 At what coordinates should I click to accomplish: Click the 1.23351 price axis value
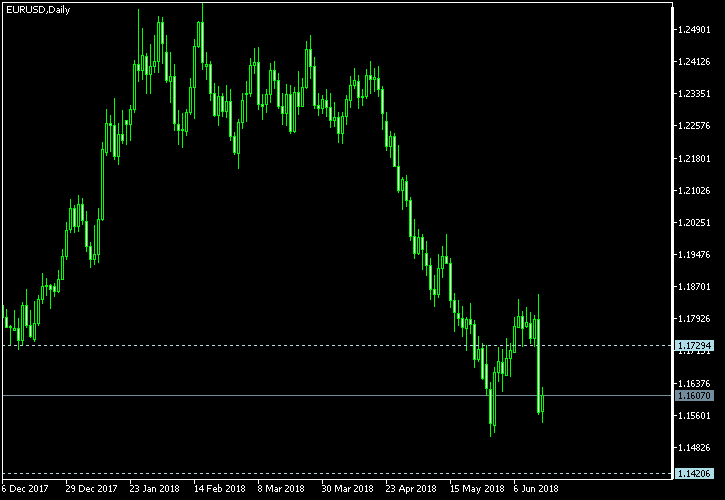tap(694, 94)
